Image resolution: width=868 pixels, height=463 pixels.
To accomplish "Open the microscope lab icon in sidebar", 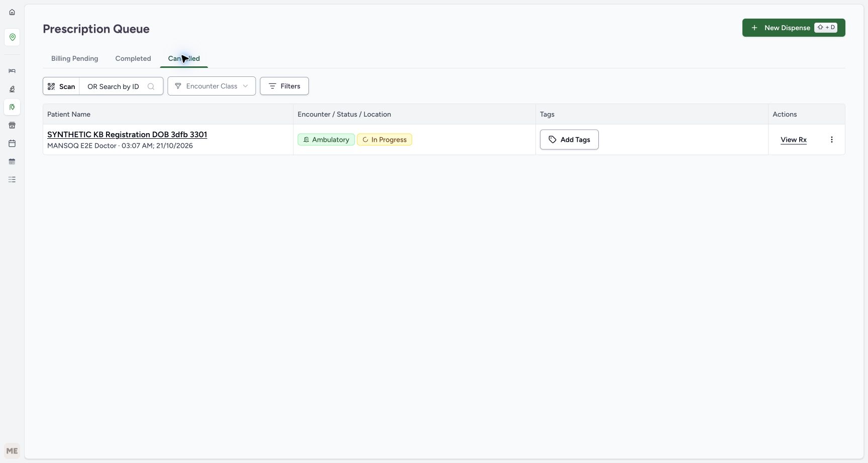I will point(12,89).
